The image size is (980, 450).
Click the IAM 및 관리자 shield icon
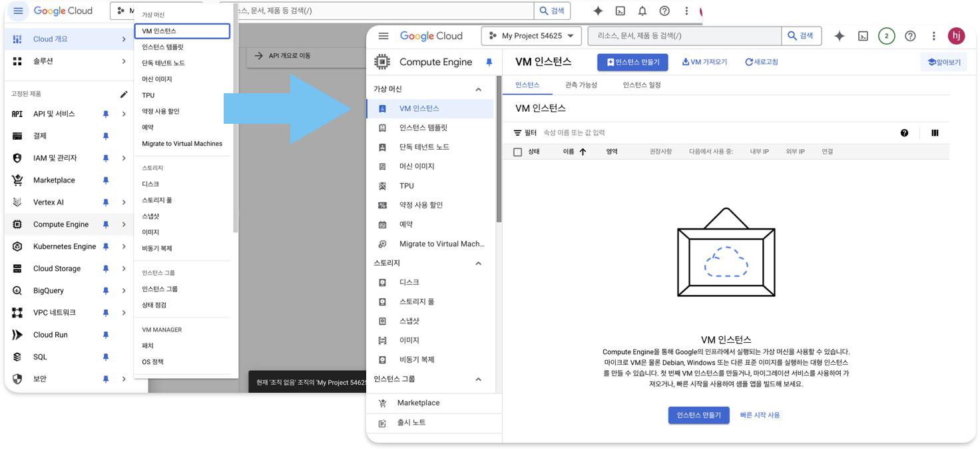(17, 158)
